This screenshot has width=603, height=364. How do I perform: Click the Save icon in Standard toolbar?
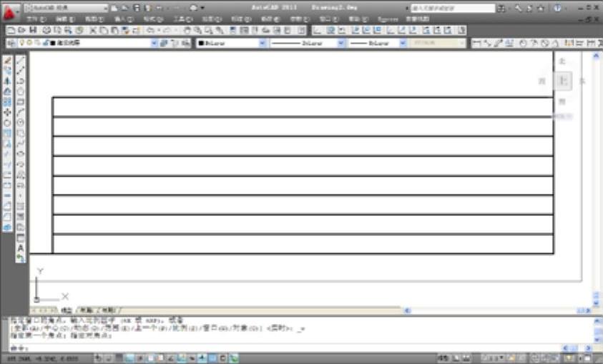point(33,30)
